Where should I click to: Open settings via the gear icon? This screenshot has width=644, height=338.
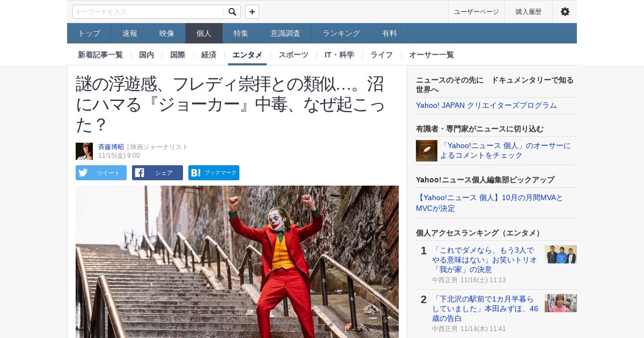(x=565, y=12)
